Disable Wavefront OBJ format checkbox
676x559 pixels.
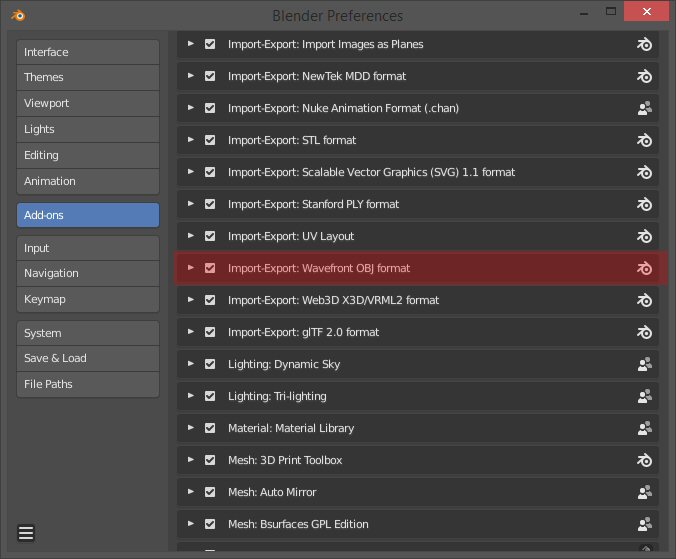(x=210, y=268)
